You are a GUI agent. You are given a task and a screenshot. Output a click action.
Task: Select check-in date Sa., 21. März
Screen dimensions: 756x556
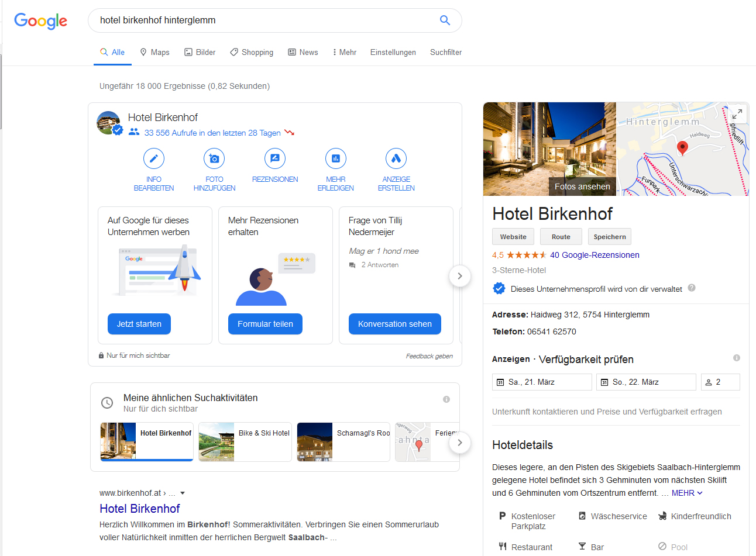542,382
